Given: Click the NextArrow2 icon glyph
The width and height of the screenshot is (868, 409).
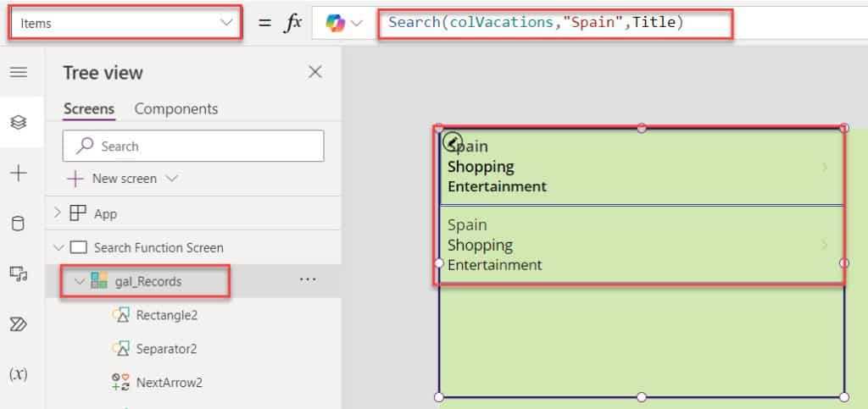Looking at the screenshot, I should (x=120, y=383).
